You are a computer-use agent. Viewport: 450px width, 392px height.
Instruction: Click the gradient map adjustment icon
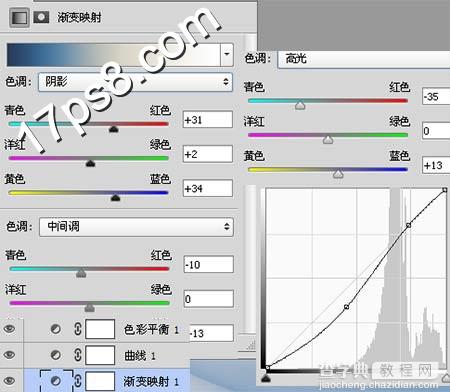click(19, 17)
